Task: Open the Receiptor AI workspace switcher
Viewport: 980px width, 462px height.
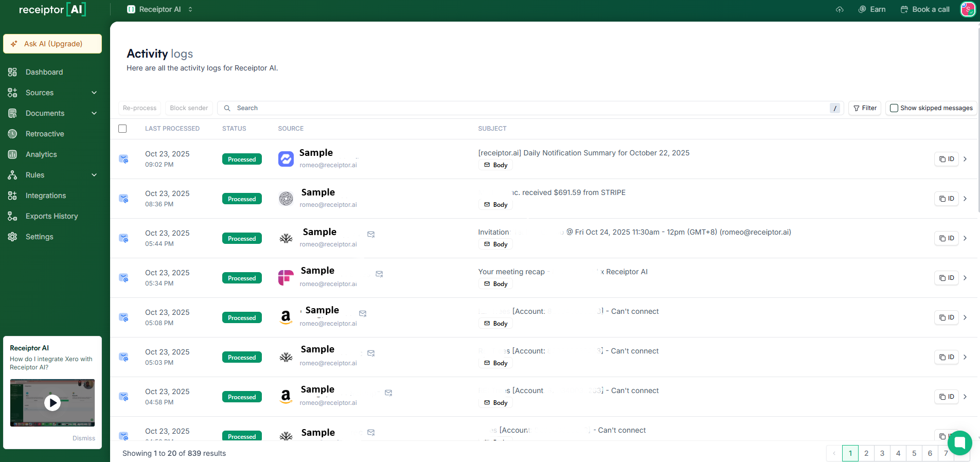Action: click(160, 9)
